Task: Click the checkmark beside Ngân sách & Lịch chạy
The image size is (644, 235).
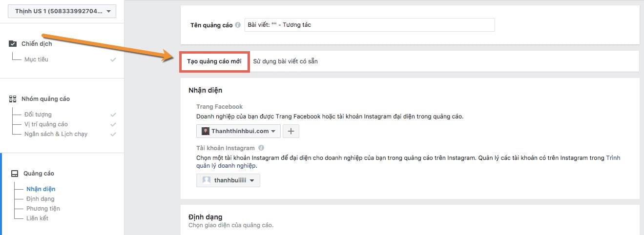Action: (113, 134)
